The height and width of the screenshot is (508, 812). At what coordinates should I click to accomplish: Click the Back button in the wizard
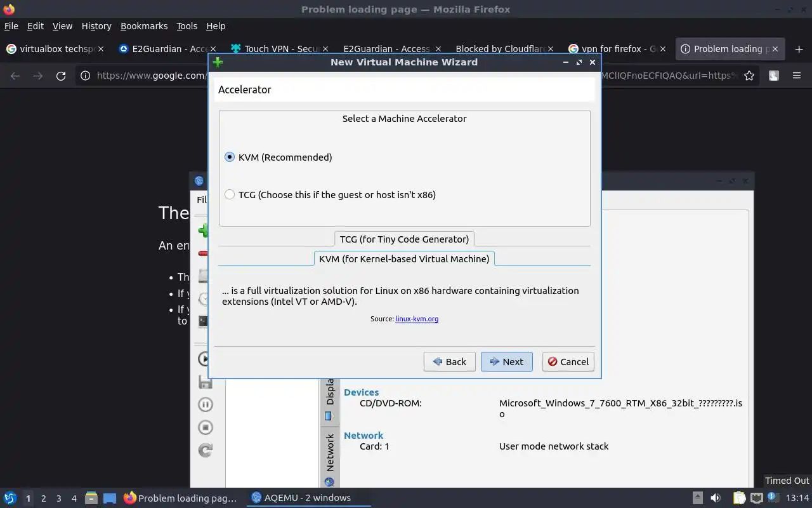pyautogui.click(x=449, y=361)
